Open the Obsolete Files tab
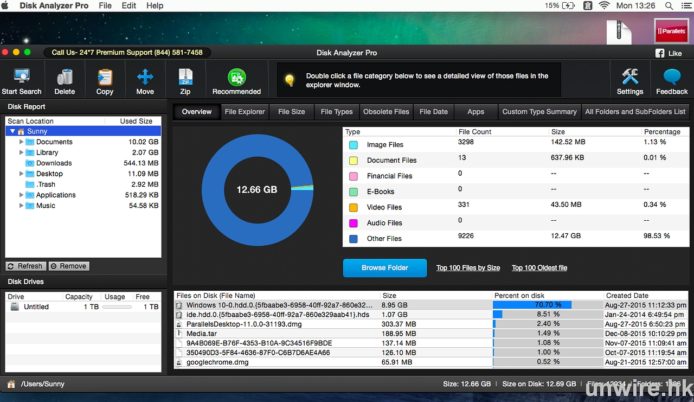This screenshot has width=694, height=402. 386,112
